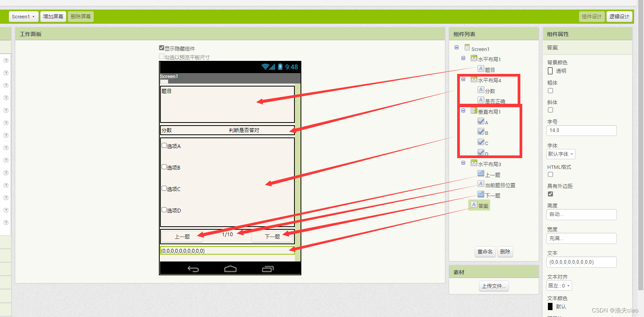Click the 增加屏幕 add screen button

pyautogui.click(x=53, y=16)
